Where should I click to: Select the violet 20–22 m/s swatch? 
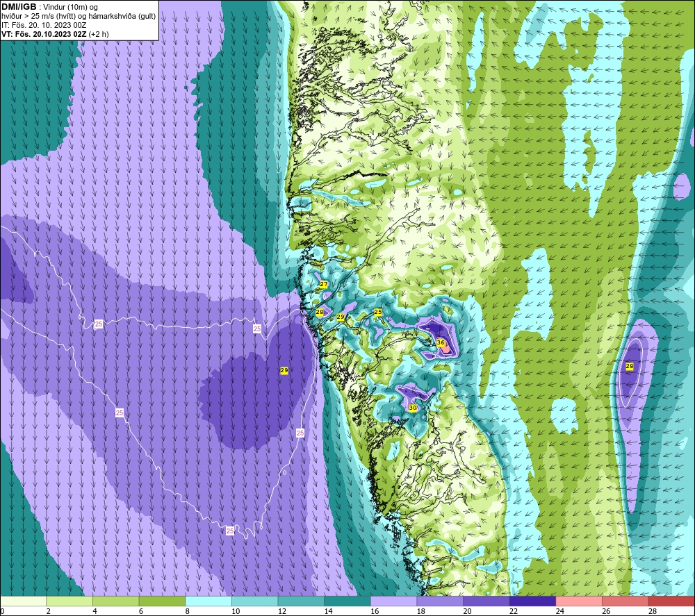(486, 601)
